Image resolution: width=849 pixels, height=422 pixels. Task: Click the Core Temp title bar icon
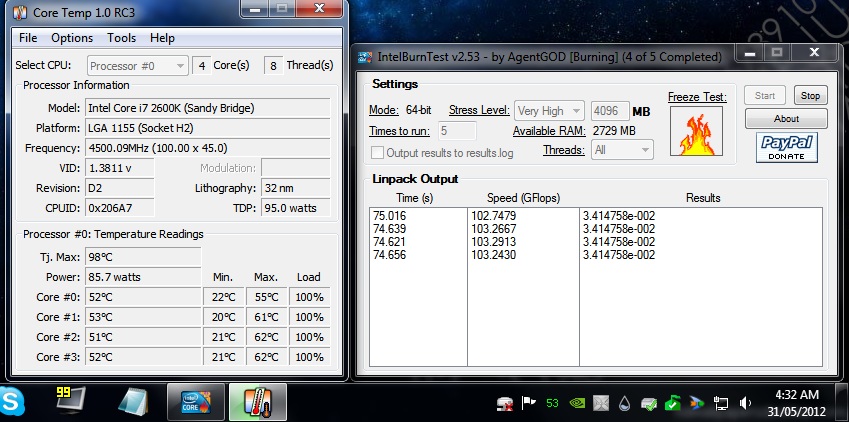tap(20, 12)
